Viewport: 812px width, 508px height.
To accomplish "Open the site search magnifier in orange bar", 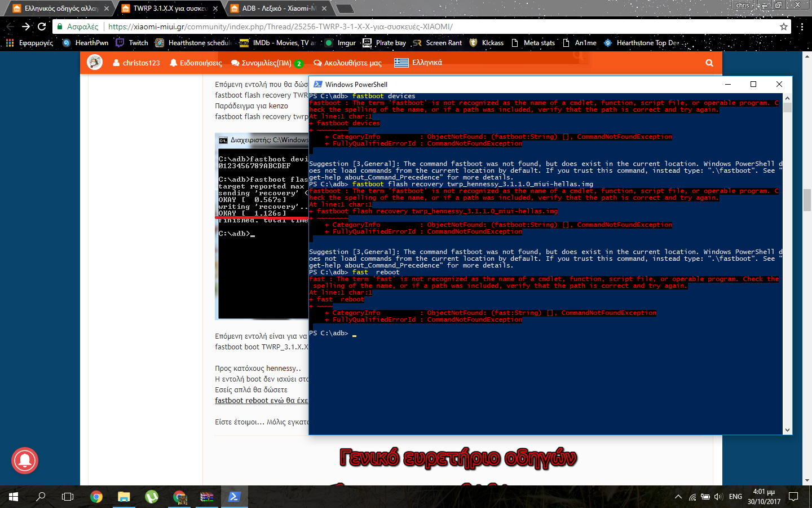I will pyautogui.click(x=709, y=63).
